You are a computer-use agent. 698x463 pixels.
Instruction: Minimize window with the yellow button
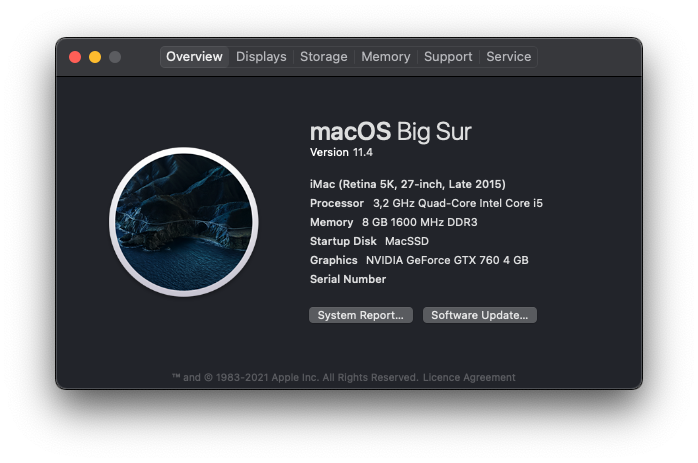coord(95,57)
